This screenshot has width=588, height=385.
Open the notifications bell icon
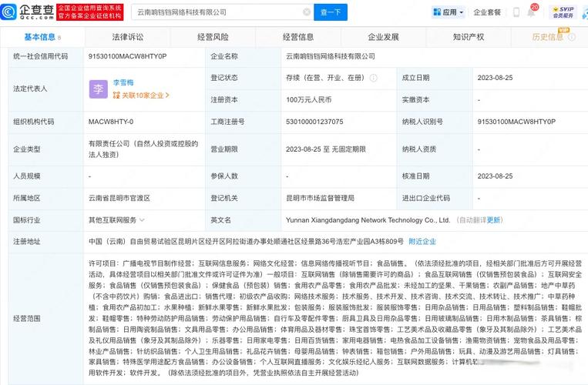tap(531, 12)
